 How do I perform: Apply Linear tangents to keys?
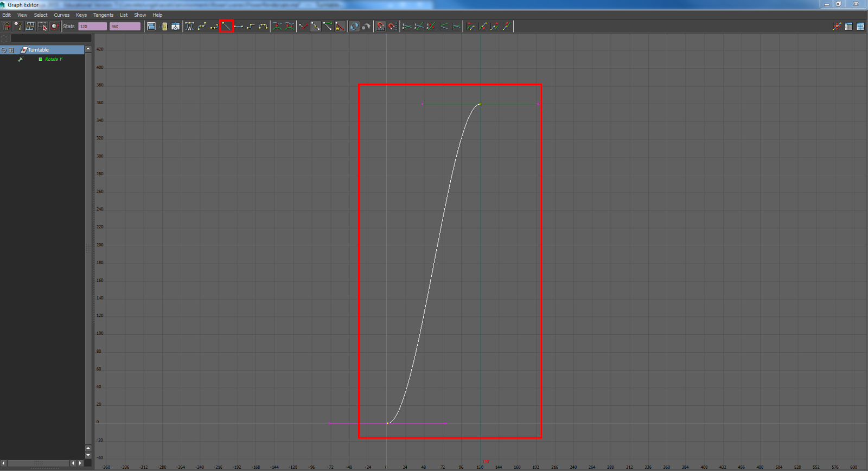click(x=226, y=26)
